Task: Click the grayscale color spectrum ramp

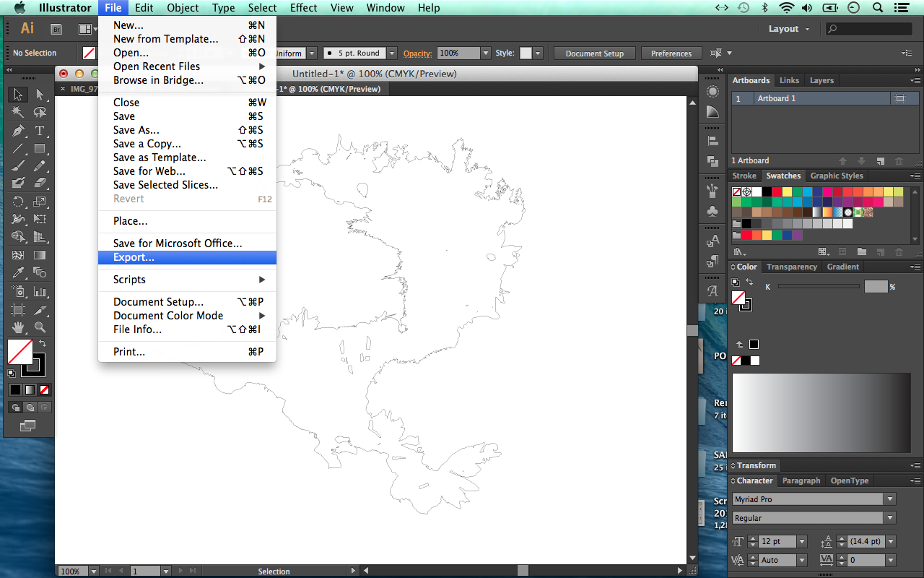Action: tap(821, 413)
